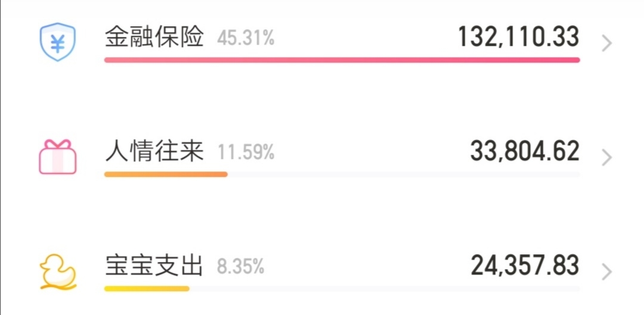This screenshot has width=644, height=315.
Task: Select the yellow 宝宝支出 progress bar
Action: tap(147, 289)
